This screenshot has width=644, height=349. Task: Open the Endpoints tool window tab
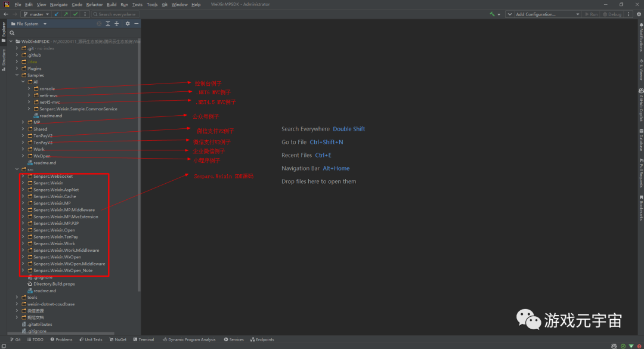tap(262, 339)
